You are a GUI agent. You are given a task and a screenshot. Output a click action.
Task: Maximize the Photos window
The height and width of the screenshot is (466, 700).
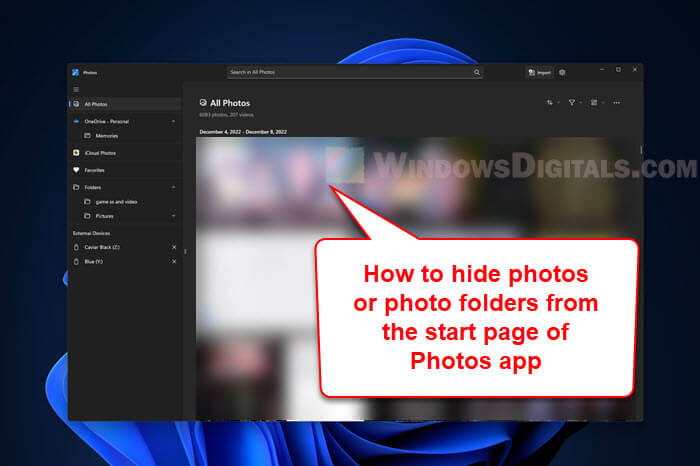click(618, 70)
